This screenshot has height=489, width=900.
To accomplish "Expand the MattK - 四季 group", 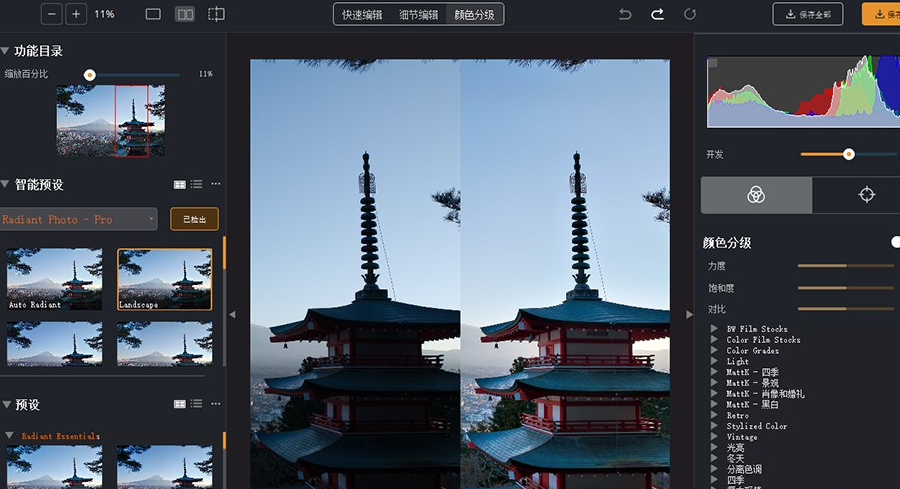I will pos(714,372).
